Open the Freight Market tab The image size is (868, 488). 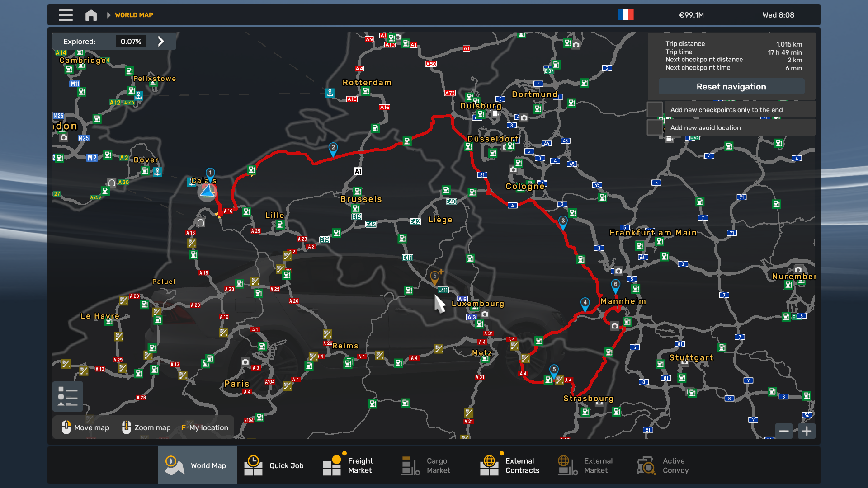(x=348, y=465)
